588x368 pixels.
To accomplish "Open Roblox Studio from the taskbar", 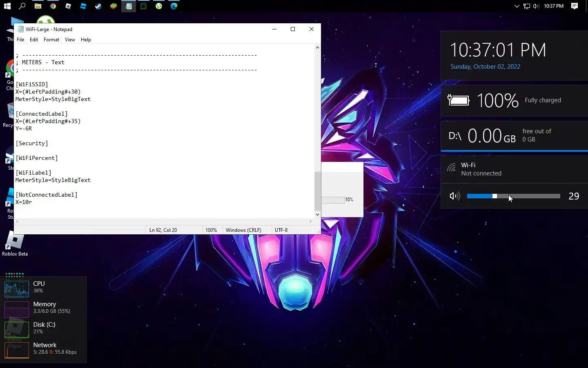I will 83,6.
